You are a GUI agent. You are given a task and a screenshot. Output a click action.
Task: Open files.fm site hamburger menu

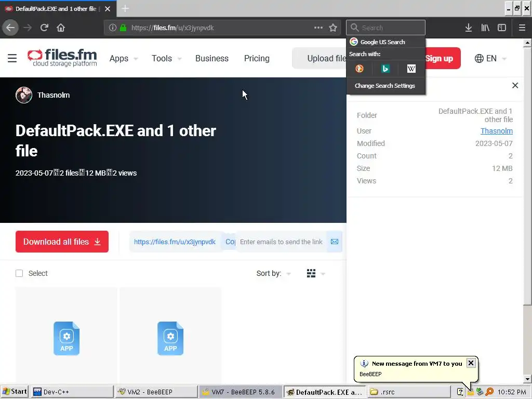point(12,58)
